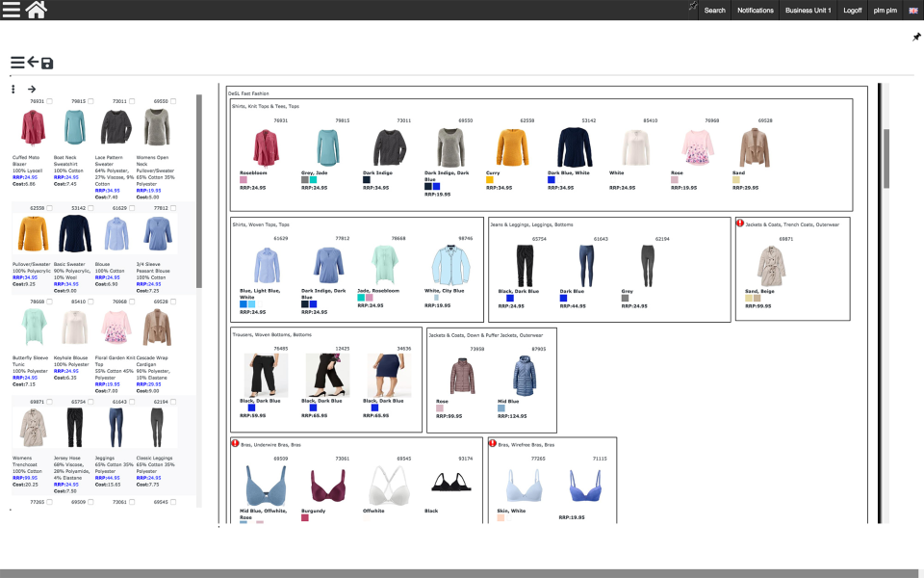Check the box next to product 69871
924x578 pixels.
click(49, 403)
